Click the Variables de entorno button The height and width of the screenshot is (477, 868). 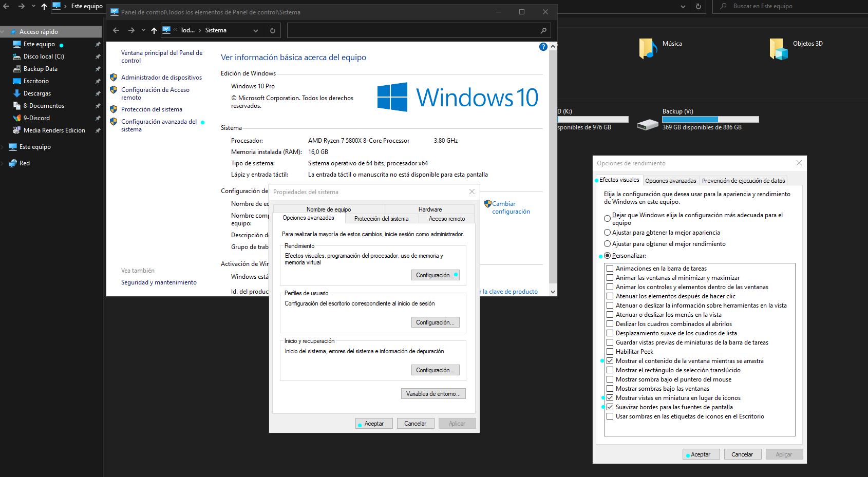click(433, 394)
